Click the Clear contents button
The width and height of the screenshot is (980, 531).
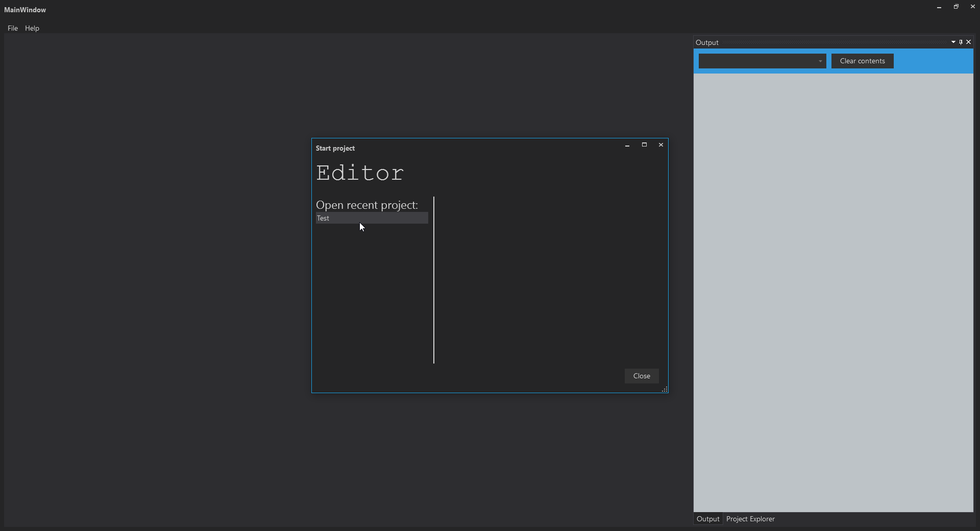pos(863,61)
